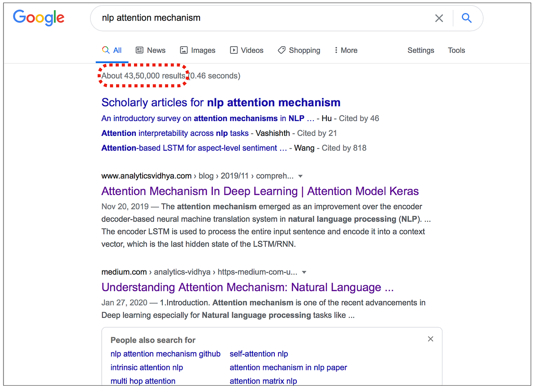Screen dimensions: 538x392
Task: Expand the analyticsvidhya.com result URL dropdown arrow
Action: pos(300,176)
